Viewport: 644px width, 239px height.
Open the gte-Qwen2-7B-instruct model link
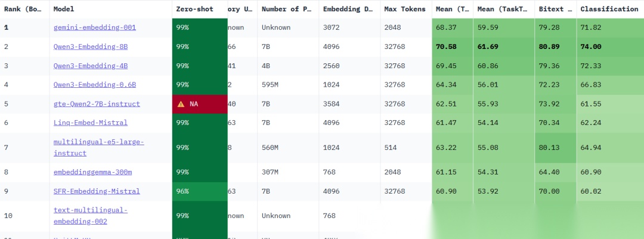97,103
